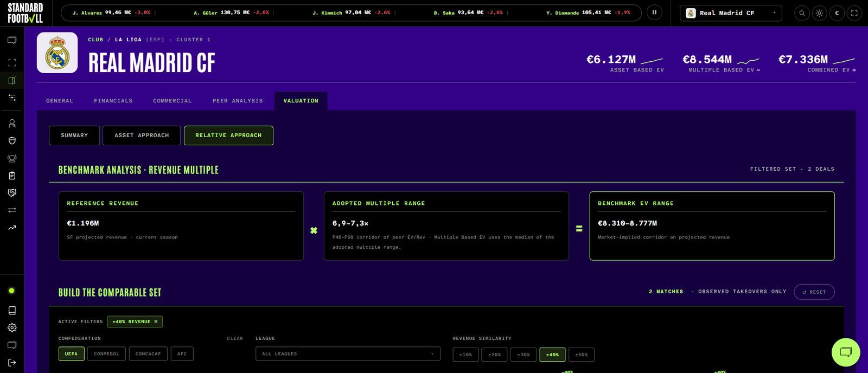Select ±20% revenue similarity
Screen dimensions: 868x373
click(x=494, y=355)
